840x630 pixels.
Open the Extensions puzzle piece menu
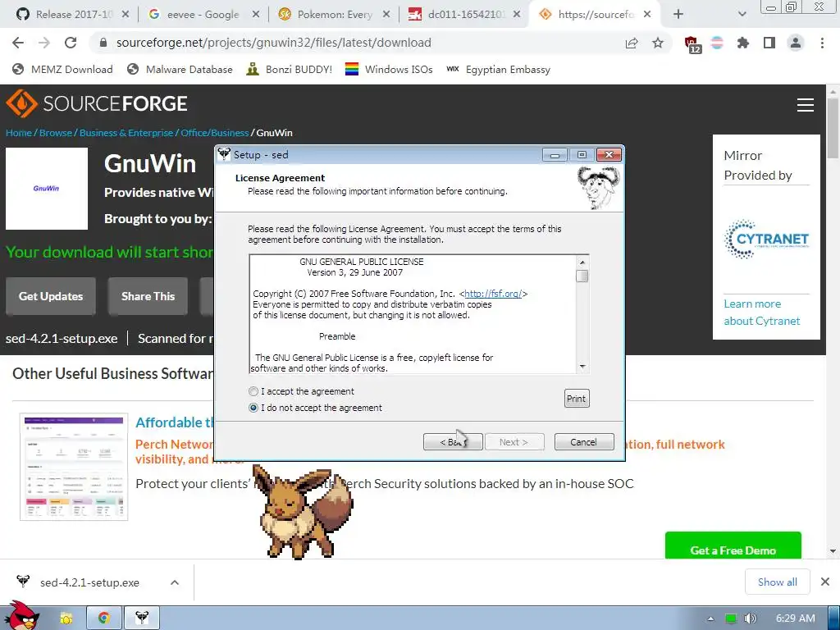click(x=743, y=43)
